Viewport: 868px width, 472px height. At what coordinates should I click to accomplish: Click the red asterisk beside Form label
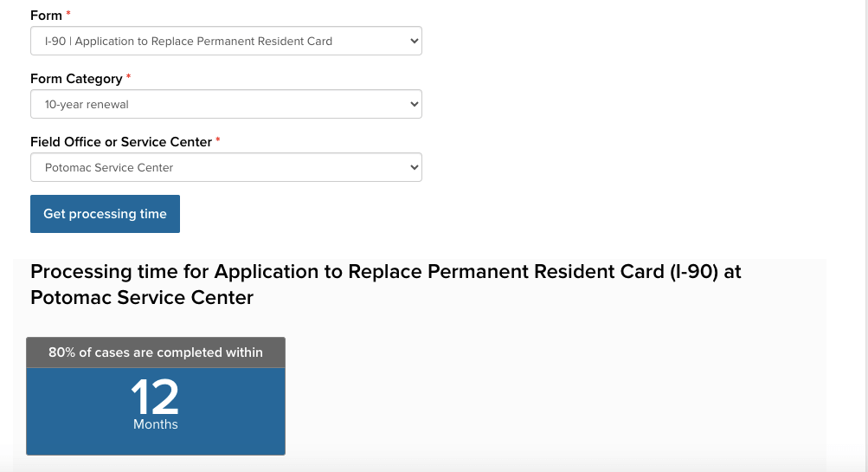point(68,15)
